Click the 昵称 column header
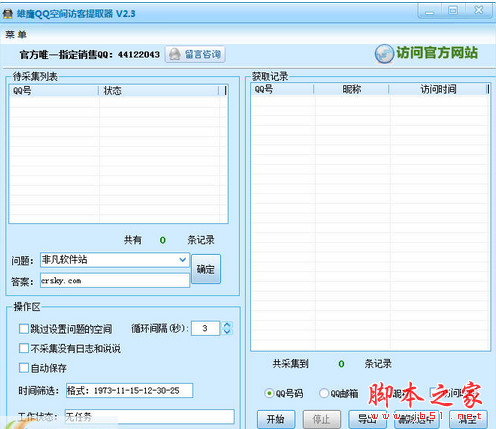 352,89
